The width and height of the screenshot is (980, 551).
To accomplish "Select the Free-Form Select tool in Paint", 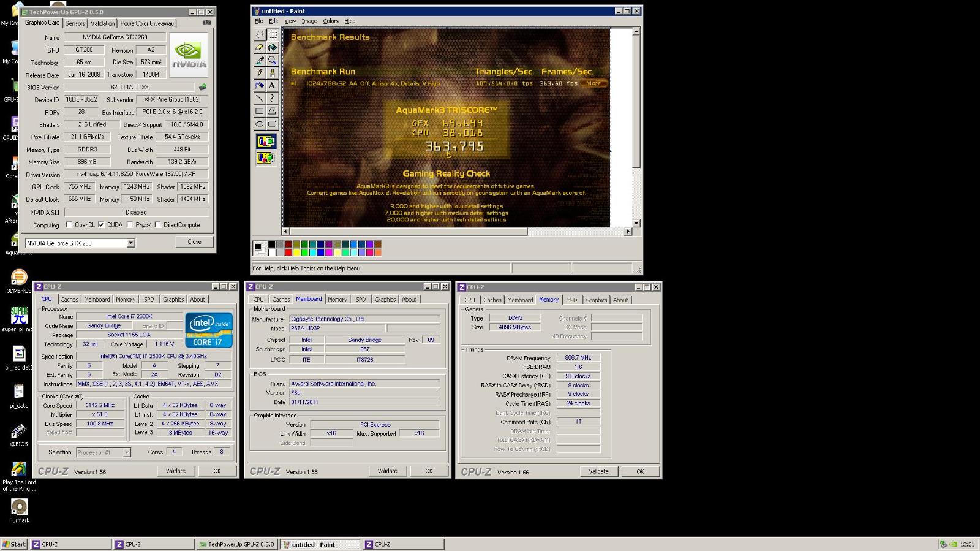I will [260, 34].
